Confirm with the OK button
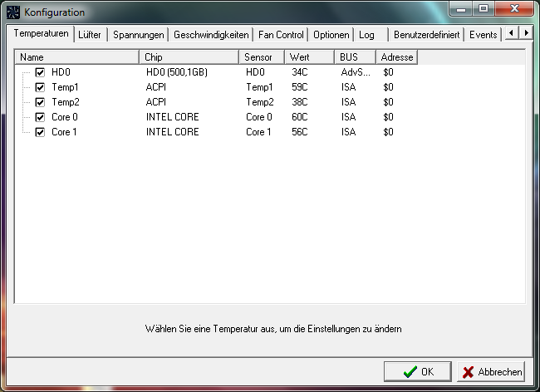The height and width of the screenshot is (392, 540). (x=418, y=372)
